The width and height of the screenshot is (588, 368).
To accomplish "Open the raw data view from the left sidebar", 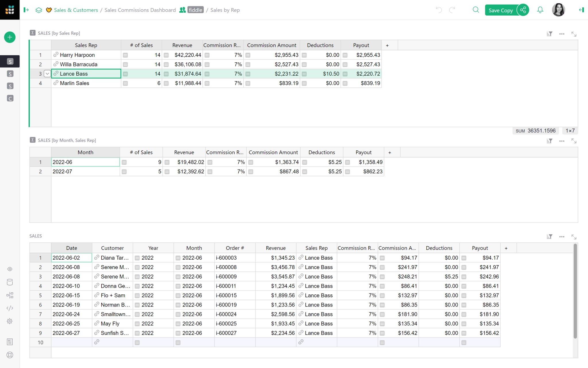I will 10,282.
